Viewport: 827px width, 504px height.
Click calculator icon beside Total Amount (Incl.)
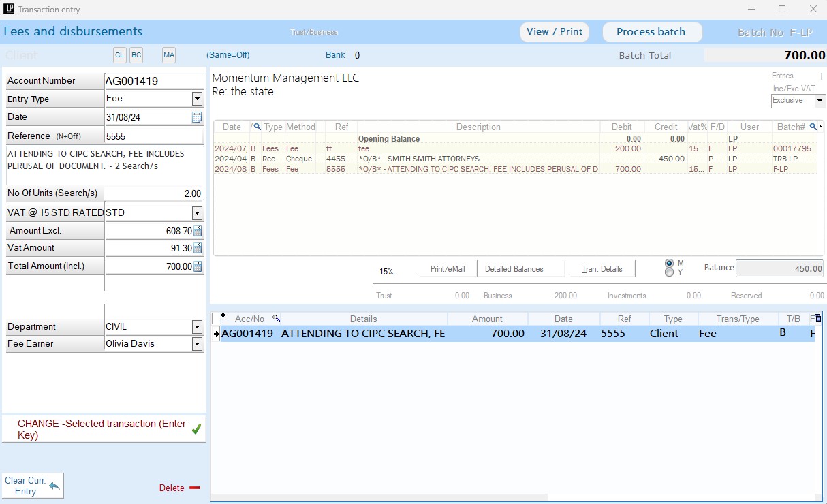(198, 266)
